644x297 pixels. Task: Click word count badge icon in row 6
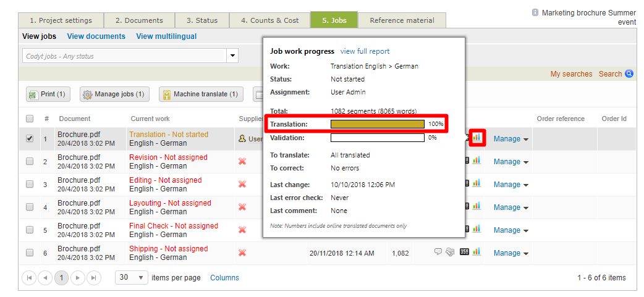click(x=464, y=252)
